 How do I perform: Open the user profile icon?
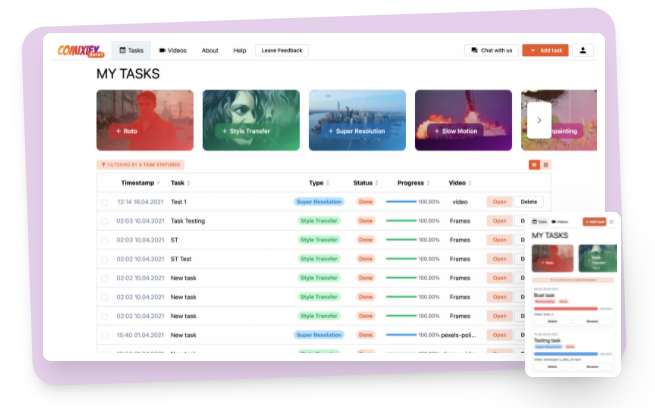pos(583,50)
